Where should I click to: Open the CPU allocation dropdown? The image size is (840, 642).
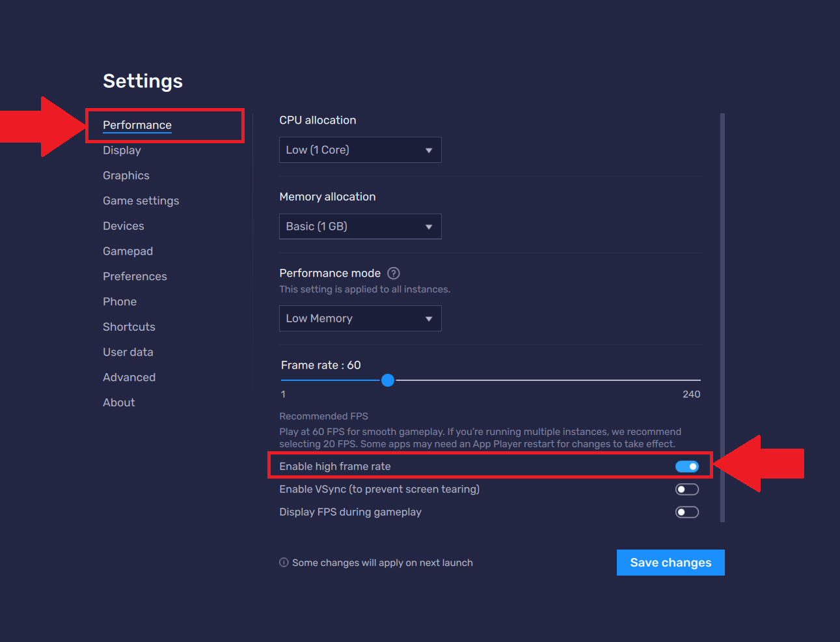click(x=360, y=150)
